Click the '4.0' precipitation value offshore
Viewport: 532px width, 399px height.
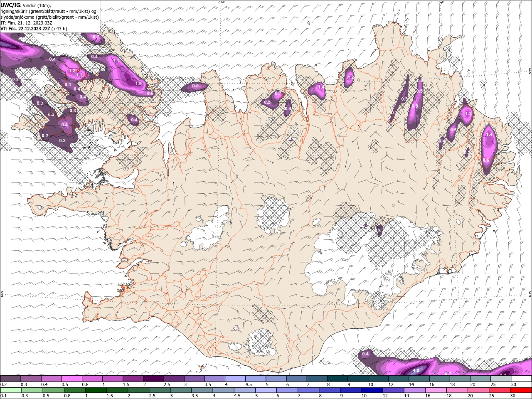(416, 370)
